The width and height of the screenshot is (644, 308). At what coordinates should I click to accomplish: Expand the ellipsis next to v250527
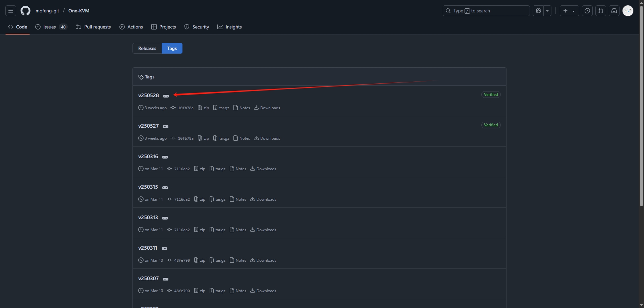coord(166,127)
